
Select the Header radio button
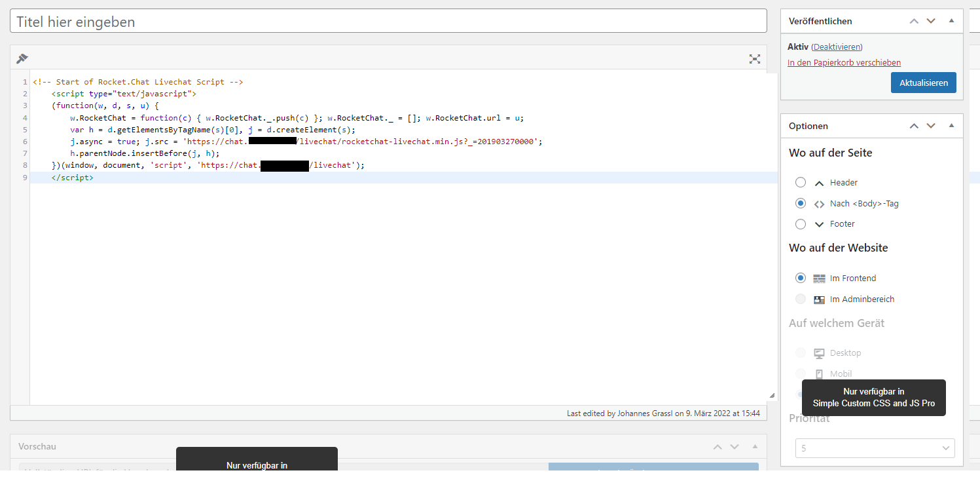point(800,183)
